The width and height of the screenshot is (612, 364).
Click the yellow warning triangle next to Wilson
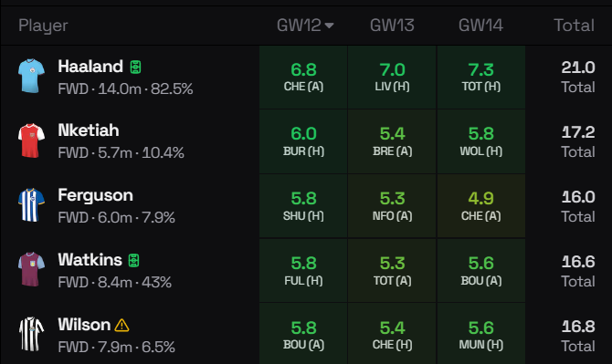[121, 325]
